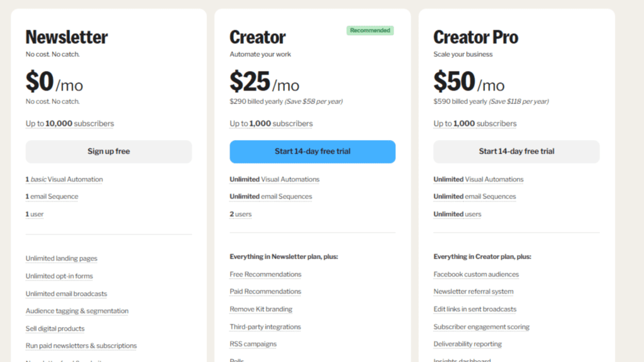Screen dimensions: 644x362
Task: Open the "Up to 10,000 subscribers" link
Action: [x=70, y=124]
